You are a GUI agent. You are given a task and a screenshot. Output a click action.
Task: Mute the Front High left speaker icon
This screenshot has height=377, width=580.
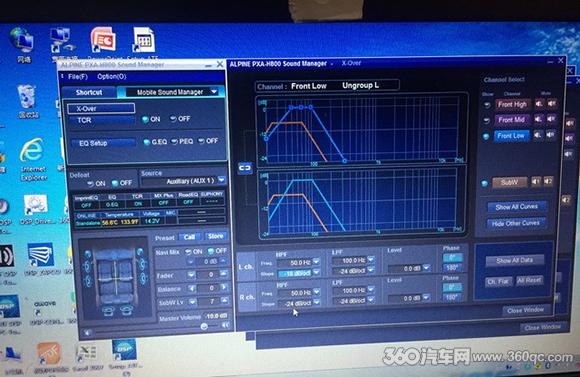click(539, 104)
